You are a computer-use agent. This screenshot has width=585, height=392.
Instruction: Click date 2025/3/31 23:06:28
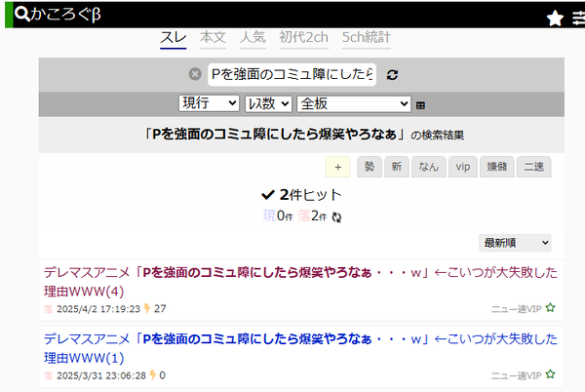click(x=101, y=375)
